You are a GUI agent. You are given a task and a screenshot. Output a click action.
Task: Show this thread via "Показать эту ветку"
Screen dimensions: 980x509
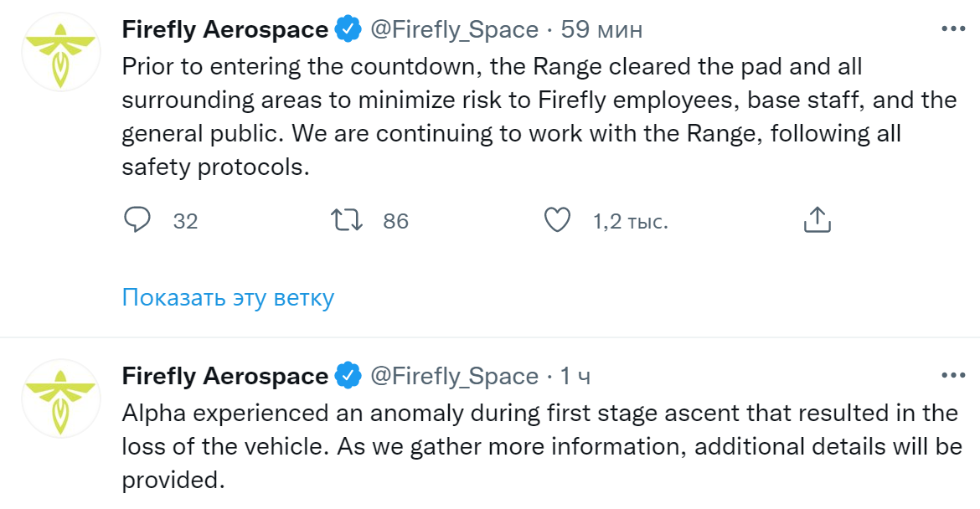pos(228,297)
